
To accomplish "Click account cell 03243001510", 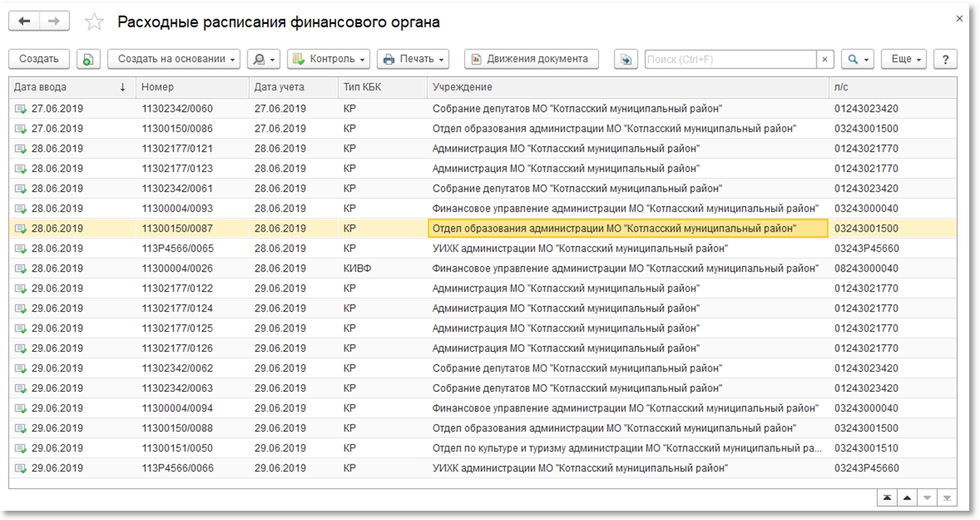I will tap(893, 448).
